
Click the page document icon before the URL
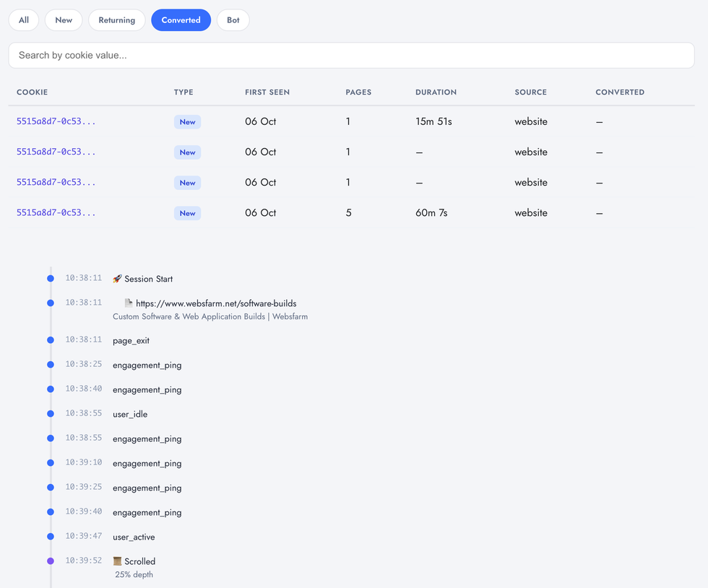click(x=129, y=303)
